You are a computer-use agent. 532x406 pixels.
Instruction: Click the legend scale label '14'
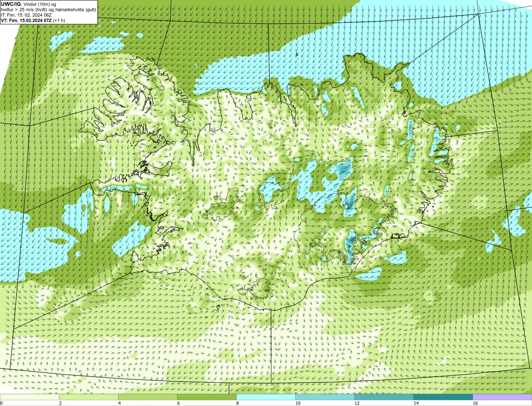[x=416, y=403]
